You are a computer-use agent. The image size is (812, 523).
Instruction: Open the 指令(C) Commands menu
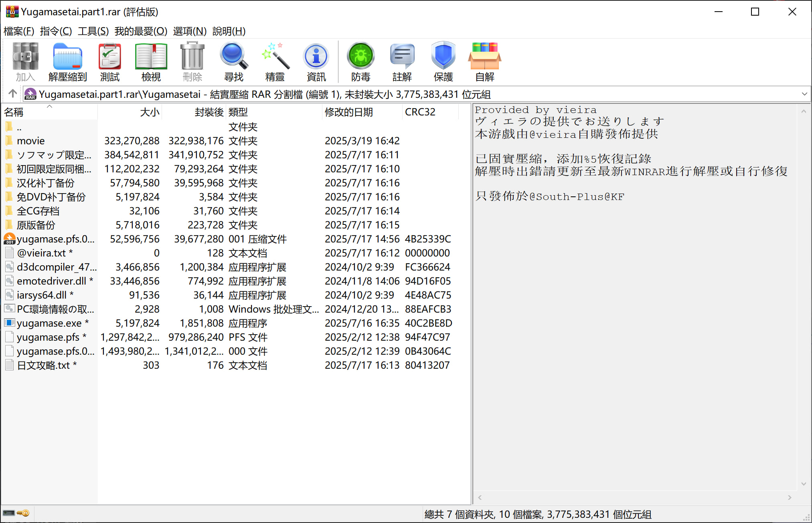coord(56,31)
